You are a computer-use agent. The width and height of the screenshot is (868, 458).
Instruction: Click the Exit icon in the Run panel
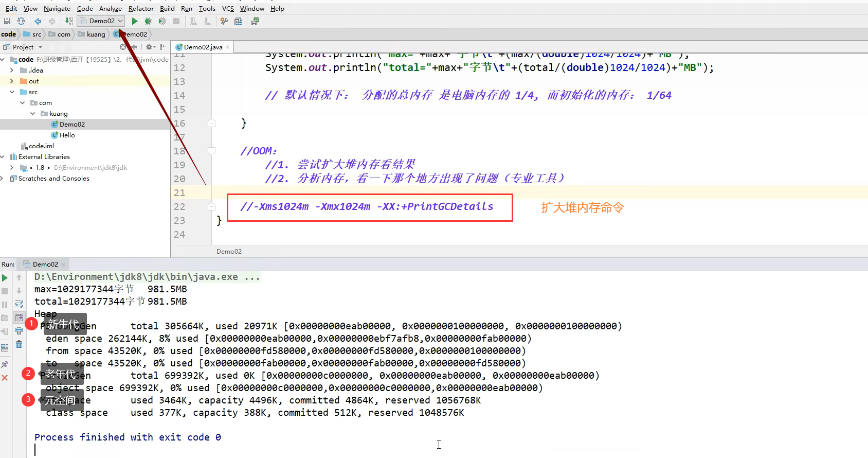coord(5,331)
